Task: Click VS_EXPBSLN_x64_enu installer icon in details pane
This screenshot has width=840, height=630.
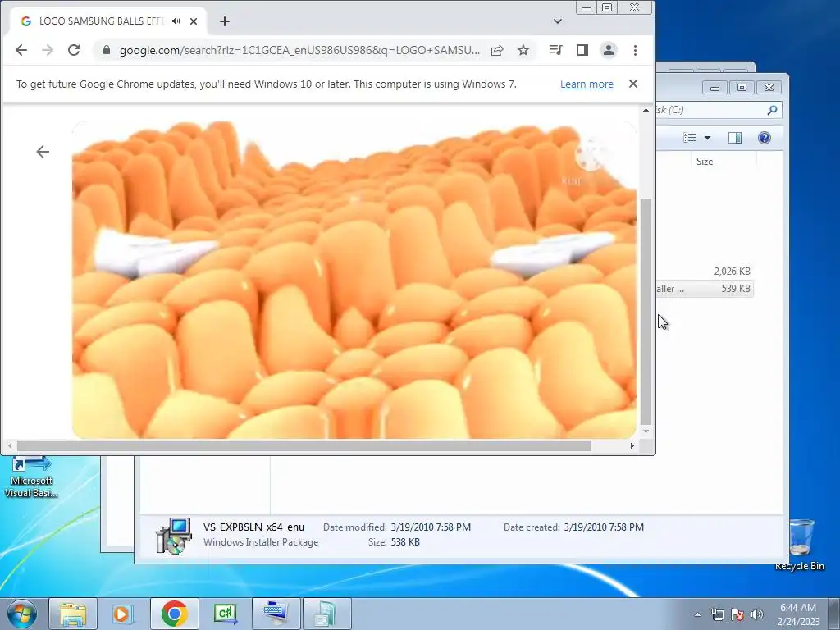Action: (174, 535)
